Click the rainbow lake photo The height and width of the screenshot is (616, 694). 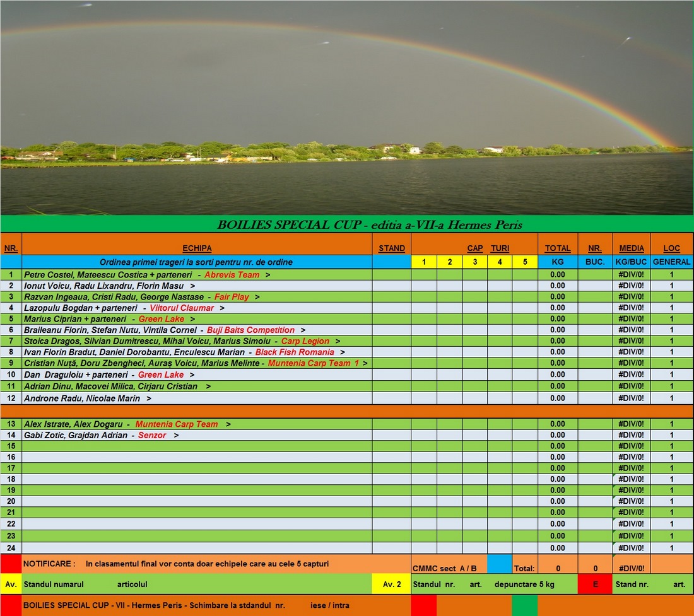347,107
